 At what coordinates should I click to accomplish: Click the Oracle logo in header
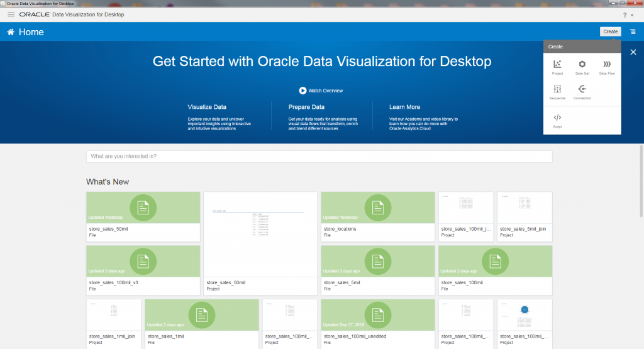35,14
